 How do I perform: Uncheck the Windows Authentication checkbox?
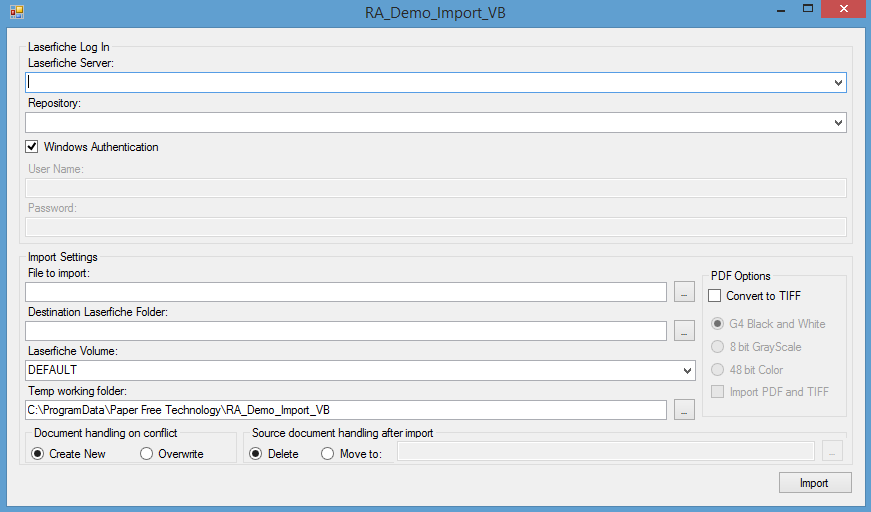click(x=32, y=147)
